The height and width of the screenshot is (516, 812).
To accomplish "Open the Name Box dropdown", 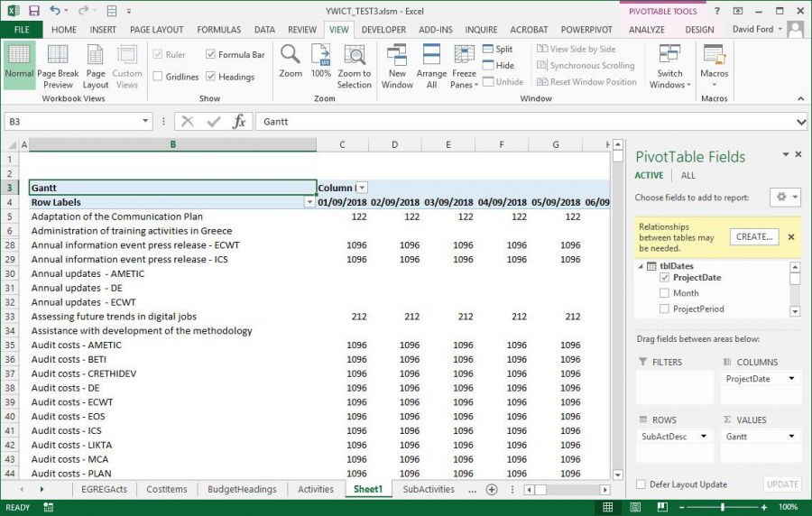I will 145,121.
